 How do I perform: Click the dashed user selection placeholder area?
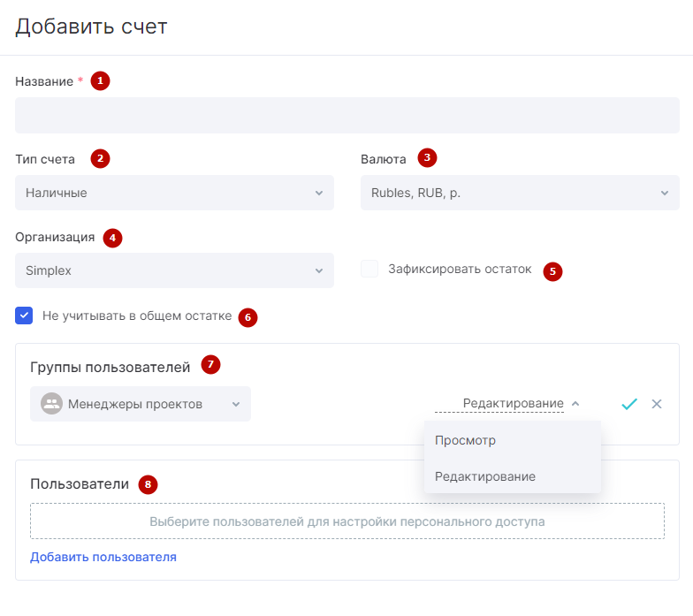347,521
